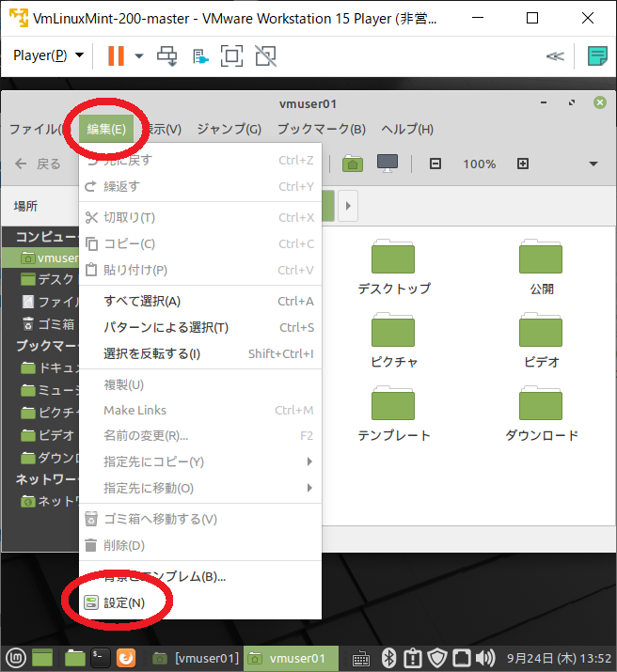The image size is (617, 672).
Task: Select 貼り付け(P) menu entry
Action: (200, 270)
